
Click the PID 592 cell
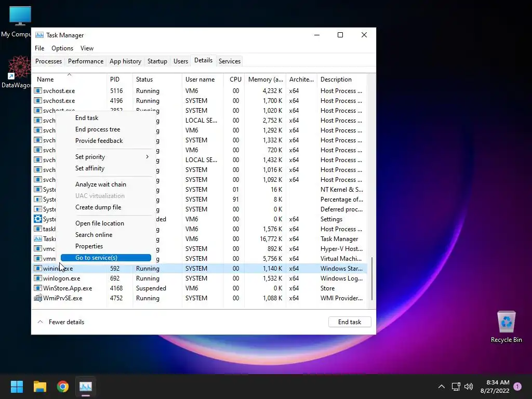pyautogui.click(x=115, y=269)
